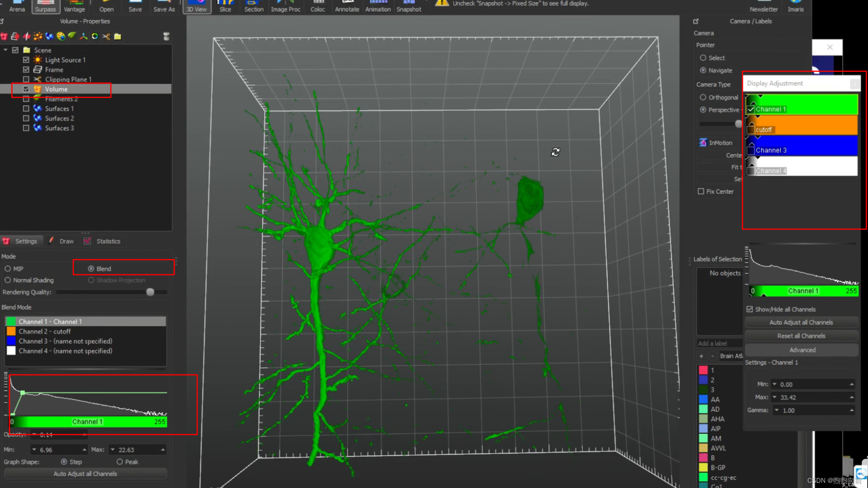Viewport: 868px width, 488px height.
Task: Click the add Spots icon
Action: pyautogui.click(x=38, y=36)
